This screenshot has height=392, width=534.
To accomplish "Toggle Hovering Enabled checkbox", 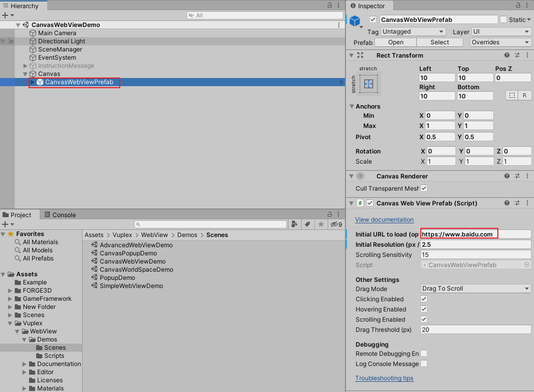I will click(424, 309).
